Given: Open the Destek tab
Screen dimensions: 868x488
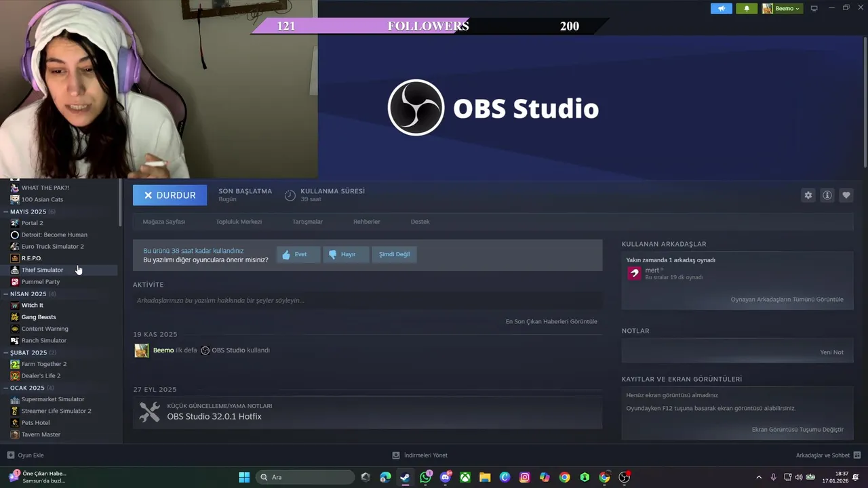Looking at the screenshot, I should pos(420,222).
